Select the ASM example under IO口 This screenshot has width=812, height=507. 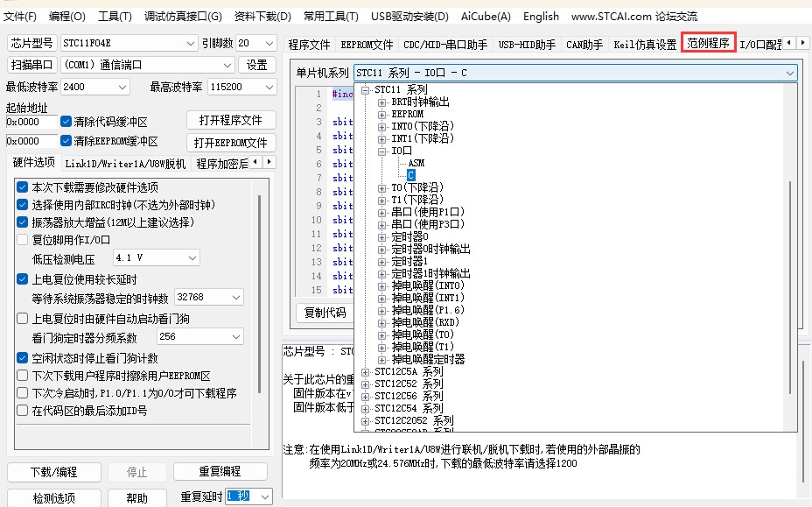[416, 163]
